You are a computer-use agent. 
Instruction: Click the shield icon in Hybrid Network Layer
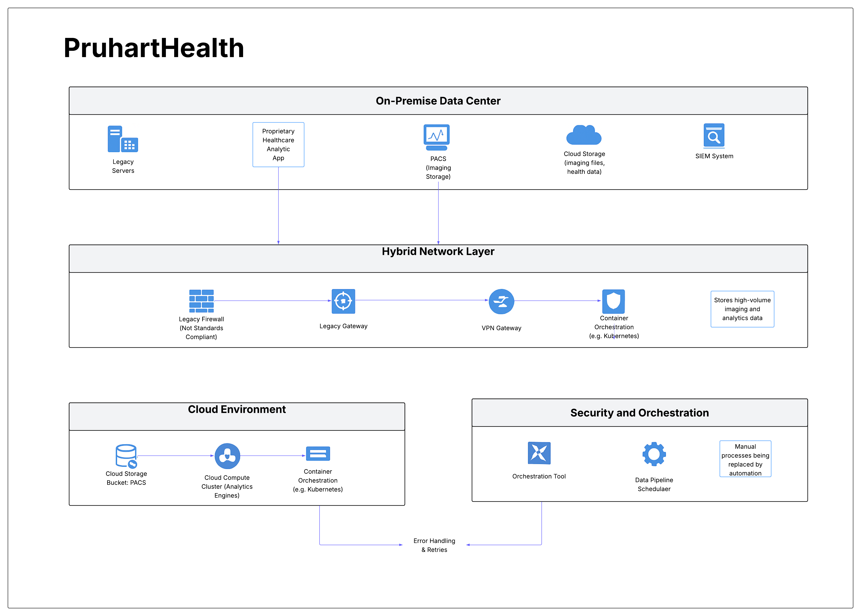click(x=613, y=301)
